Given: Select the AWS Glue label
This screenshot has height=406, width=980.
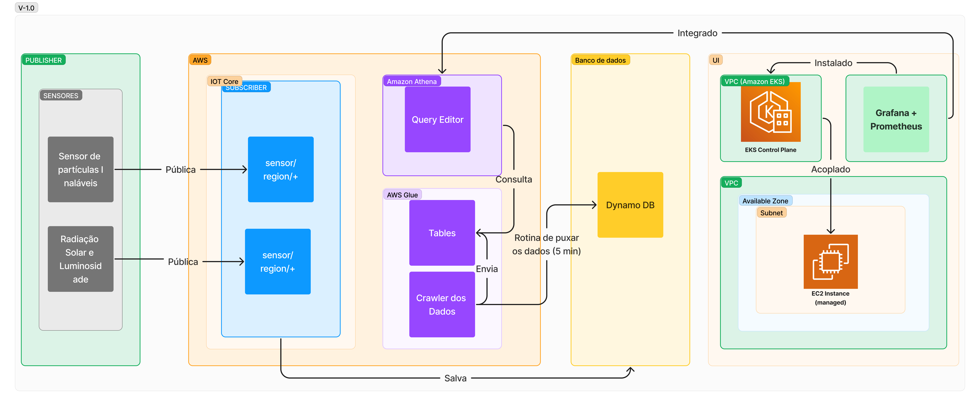Looking at the screenshot, I should tap(402, 195).
